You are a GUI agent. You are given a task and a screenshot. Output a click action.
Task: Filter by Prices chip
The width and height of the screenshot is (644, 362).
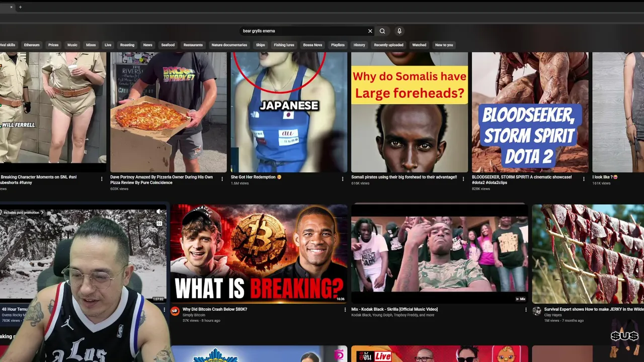pos(53,45)
